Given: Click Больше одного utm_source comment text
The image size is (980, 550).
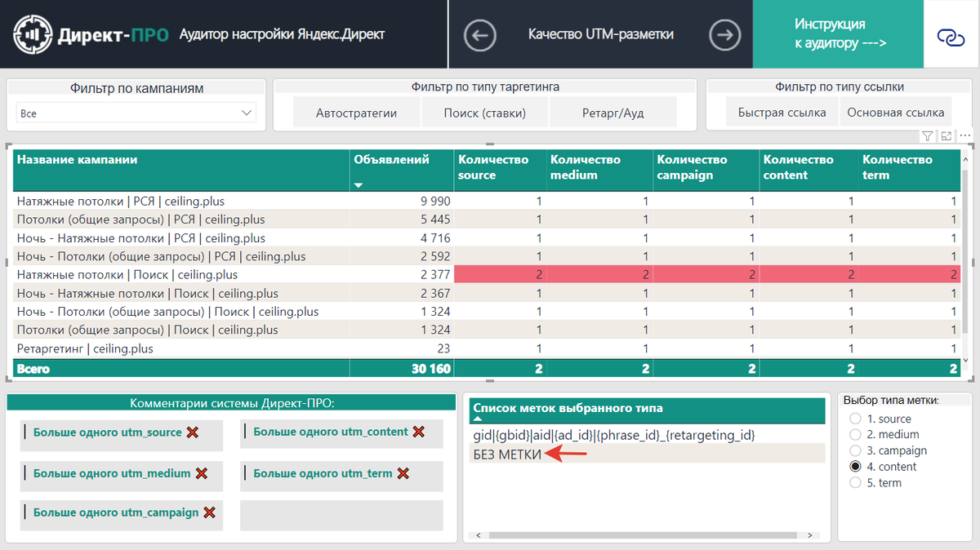Looking at the screenshot, I should [x=107, y=432].
